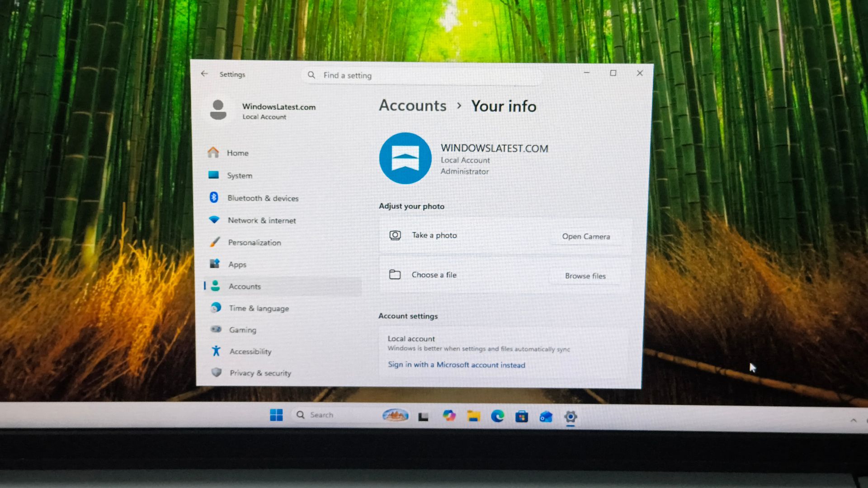868x488 pixels.
Task: Click the Take a photo camera icon
Action: (395, 235)
